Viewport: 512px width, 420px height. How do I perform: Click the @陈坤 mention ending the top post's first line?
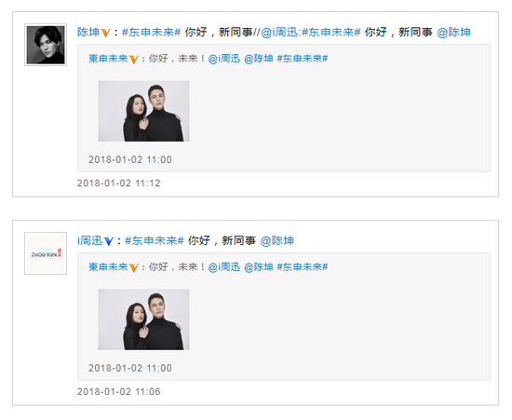454,32
